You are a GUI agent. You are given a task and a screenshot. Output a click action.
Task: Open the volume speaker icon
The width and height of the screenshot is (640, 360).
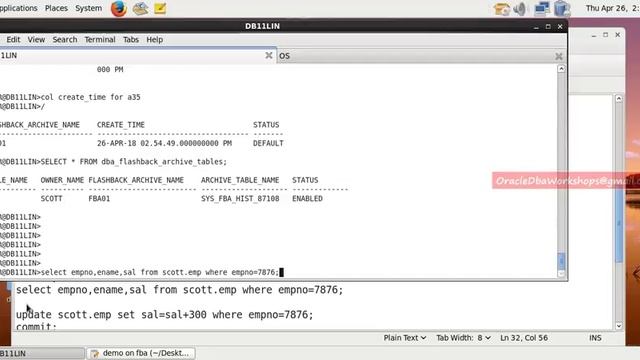(x=520, y=9)
